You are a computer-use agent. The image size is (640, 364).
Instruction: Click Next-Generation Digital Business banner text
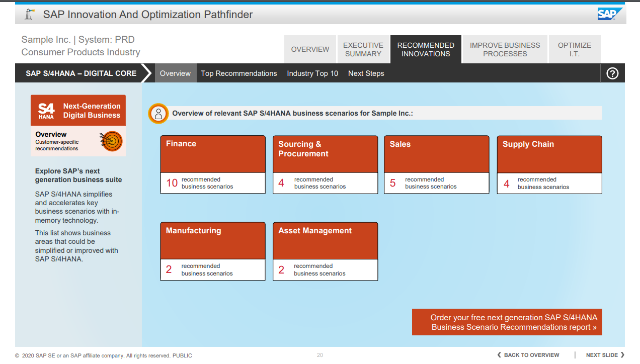(x=92, y=111)
